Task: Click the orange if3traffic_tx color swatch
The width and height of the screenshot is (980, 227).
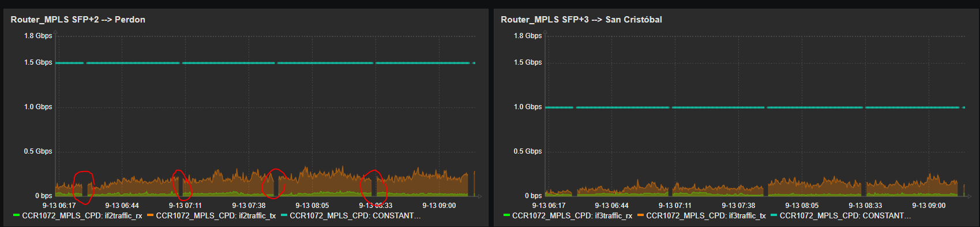Action: tap(640, 215)
